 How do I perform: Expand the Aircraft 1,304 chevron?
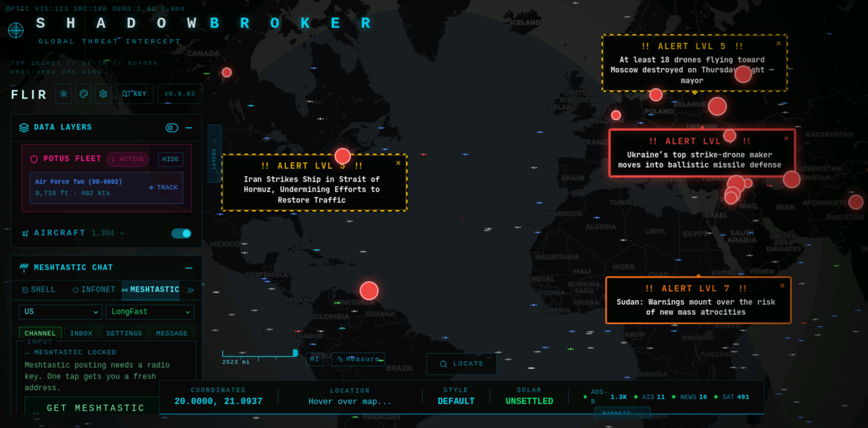coord(122,233)
